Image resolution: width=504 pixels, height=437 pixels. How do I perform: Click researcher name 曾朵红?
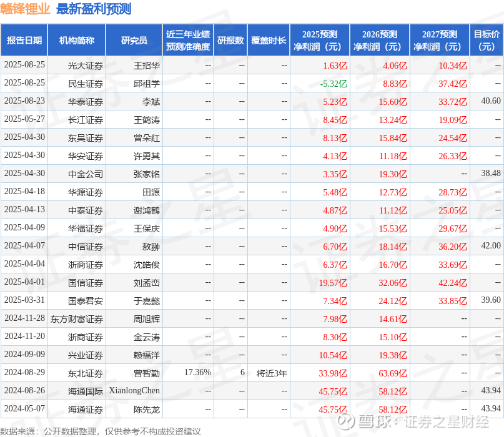click(x=147, y=138)
